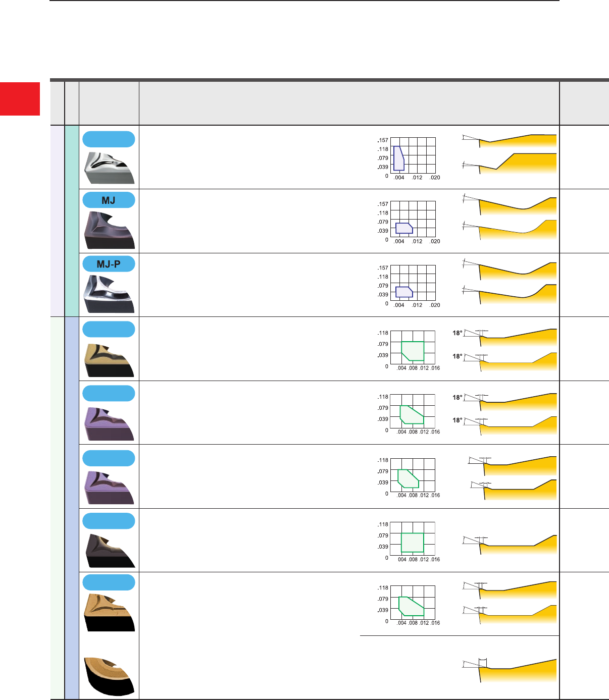Click the lower cross-section diagram in the MJ-P row
The image size is (609, 700).
pyautogui.click(x=510, y=295)
